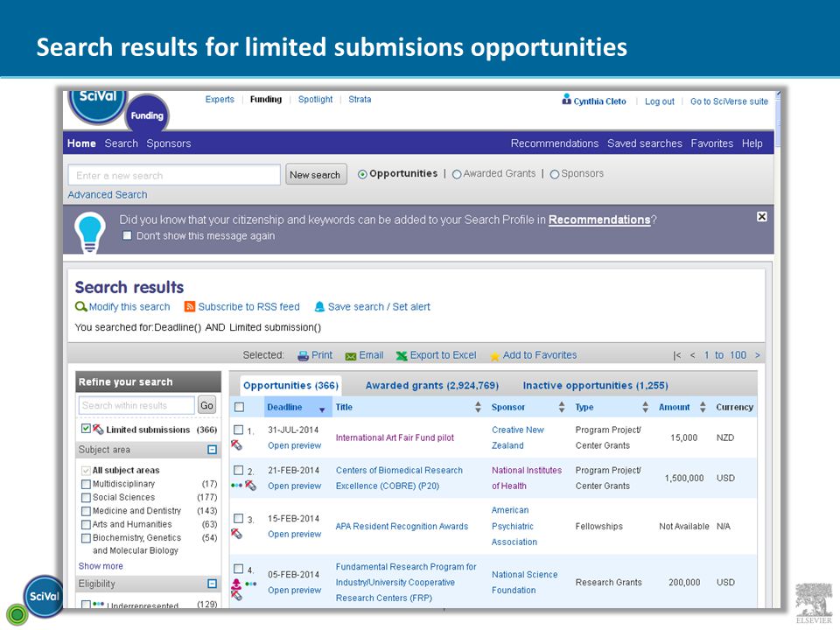
Task: Click the light bulb tip icon
Action: tap(89, 233)
